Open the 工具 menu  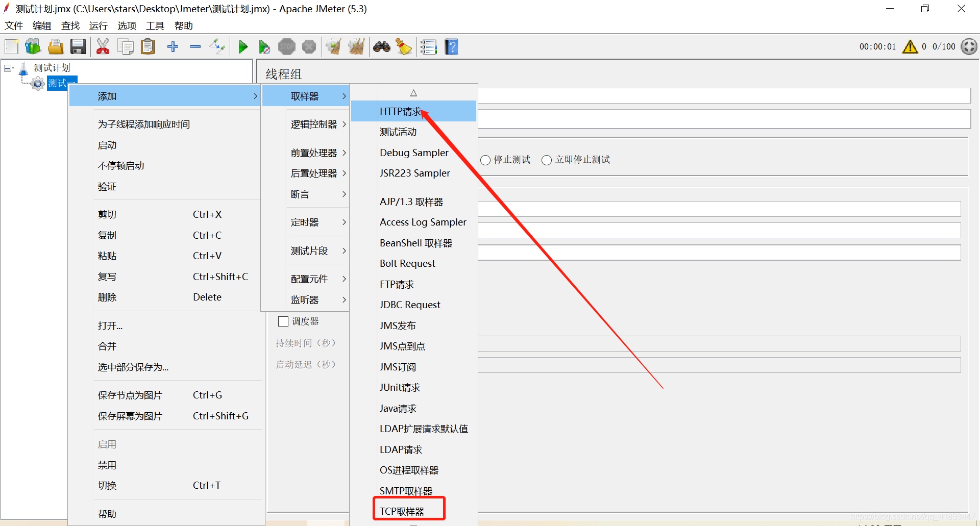click(155, 26)
